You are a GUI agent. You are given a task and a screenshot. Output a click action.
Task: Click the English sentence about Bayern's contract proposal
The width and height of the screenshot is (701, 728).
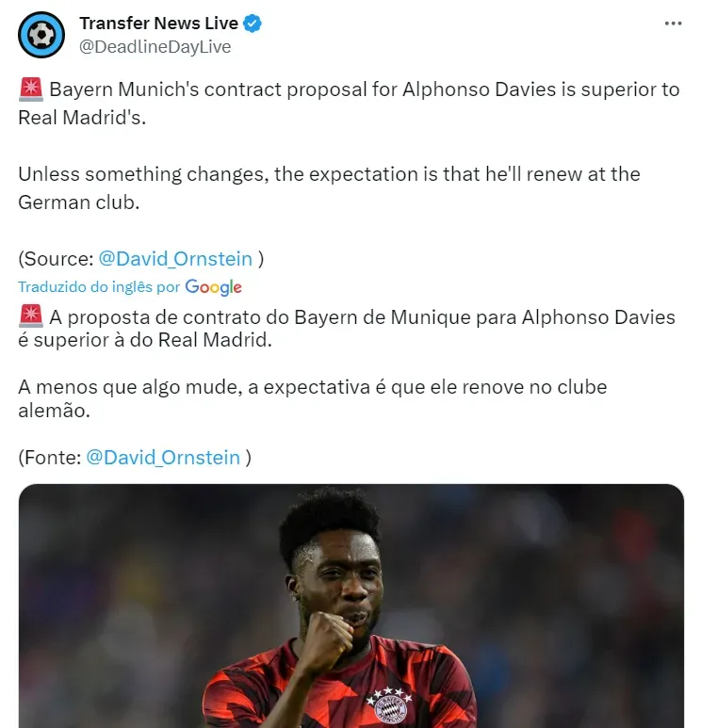pyautogui.click(x=349, y=103)
